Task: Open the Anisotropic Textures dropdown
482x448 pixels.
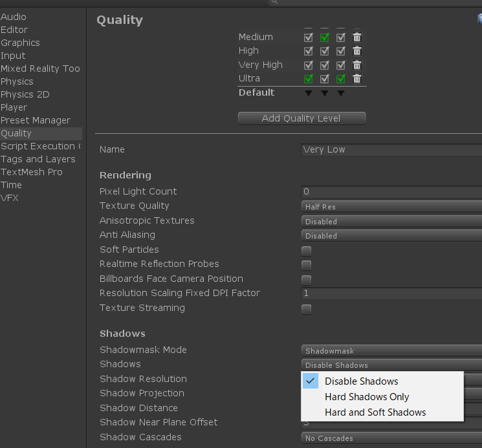Action: coord(391,221)
